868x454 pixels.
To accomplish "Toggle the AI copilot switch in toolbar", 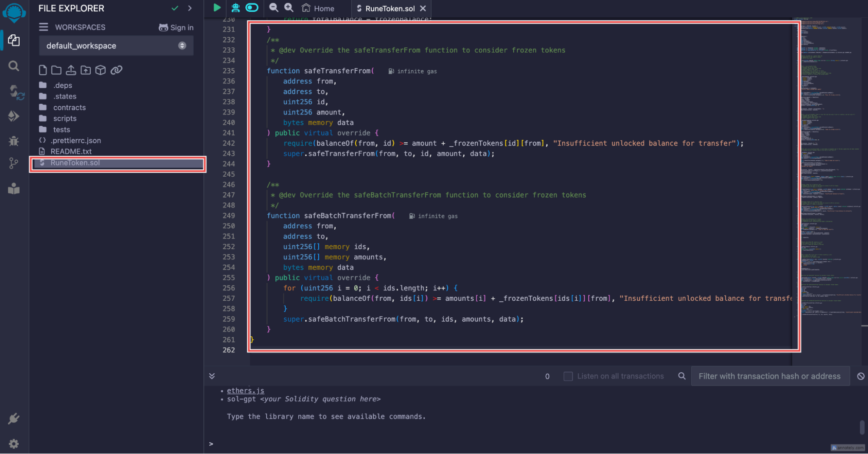I will point(252,8).
